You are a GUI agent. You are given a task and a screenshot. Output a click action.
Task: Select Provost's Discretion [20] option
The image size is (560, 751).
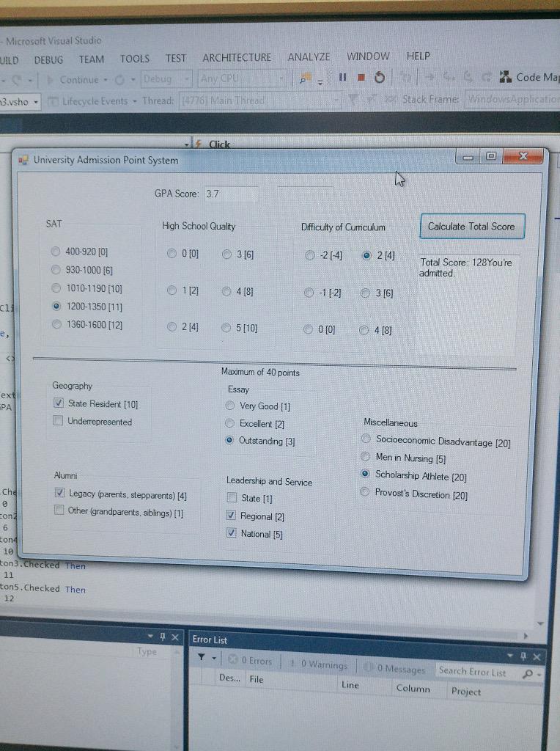pyautogui.click(x=365, y=491)
